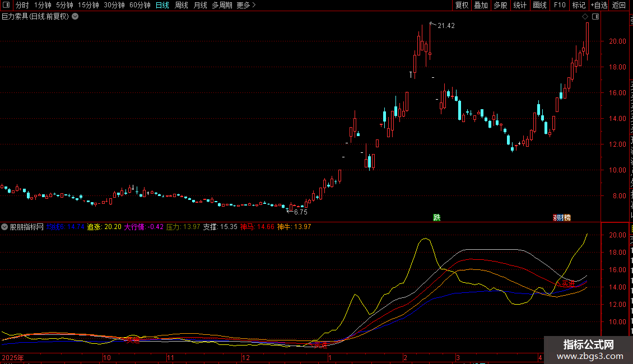Viewport: 633px width, 364px height.
Task: Open F10 company info
Action: point(560,5)
